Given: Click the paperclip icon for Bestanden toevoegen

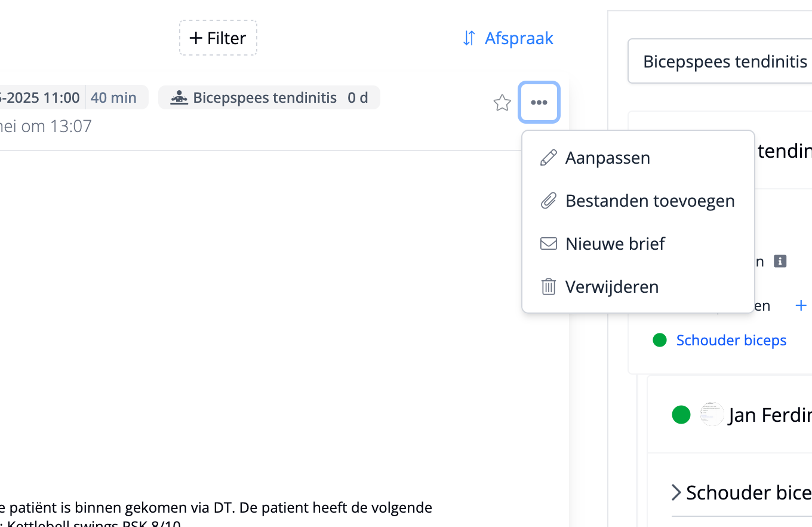Looking at the screenshot, I should tap(548, 201).
